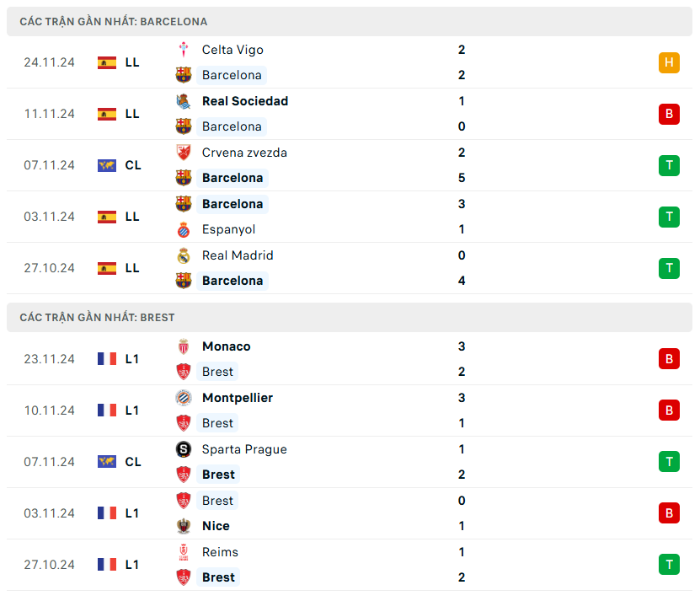This screenshot has height=601, width=700.
Task: Click the Real Sociedad crest icon
Action: pyautogui.click(x=183, y=101)
